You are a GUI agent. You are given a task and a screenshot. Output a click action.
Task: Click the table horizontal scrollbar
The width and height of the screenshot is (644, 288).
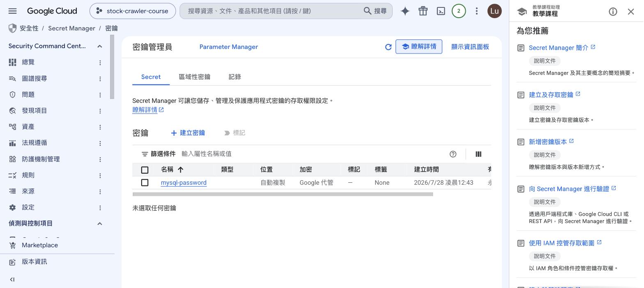point(283,194)
